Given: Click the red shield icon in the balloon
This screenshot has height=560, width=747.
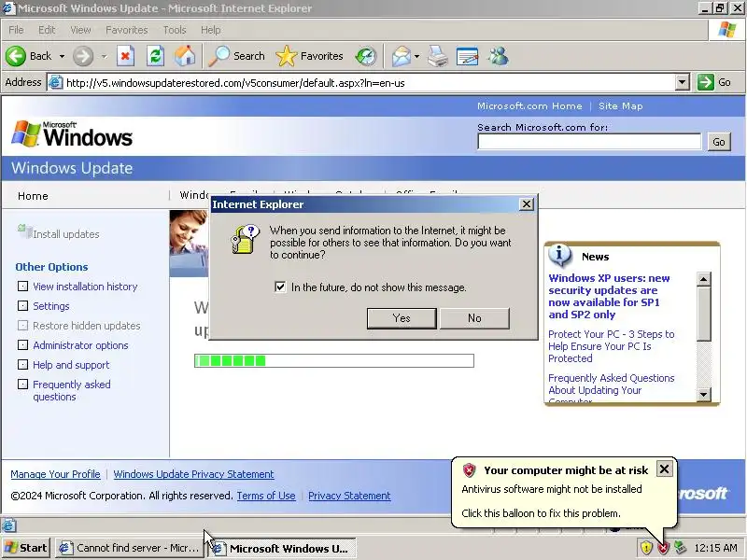Looking at the screenshot, I should tap(470, 470).
